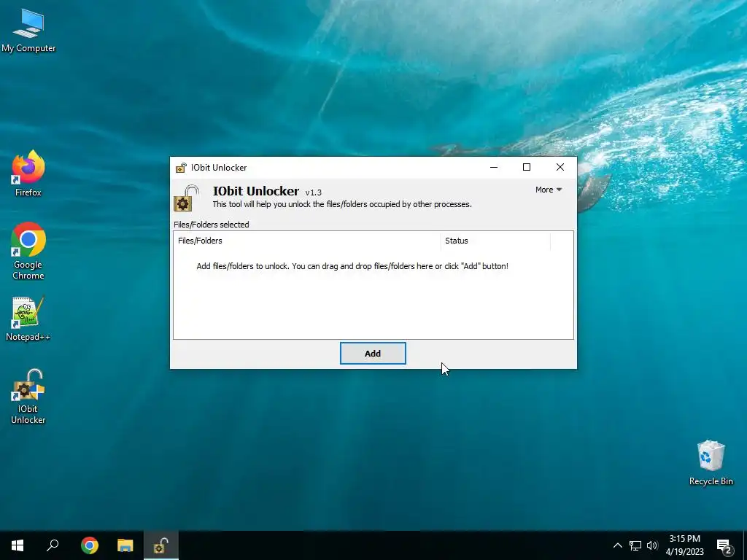
Task: Open the notification center icon
Action: [724, 546]
